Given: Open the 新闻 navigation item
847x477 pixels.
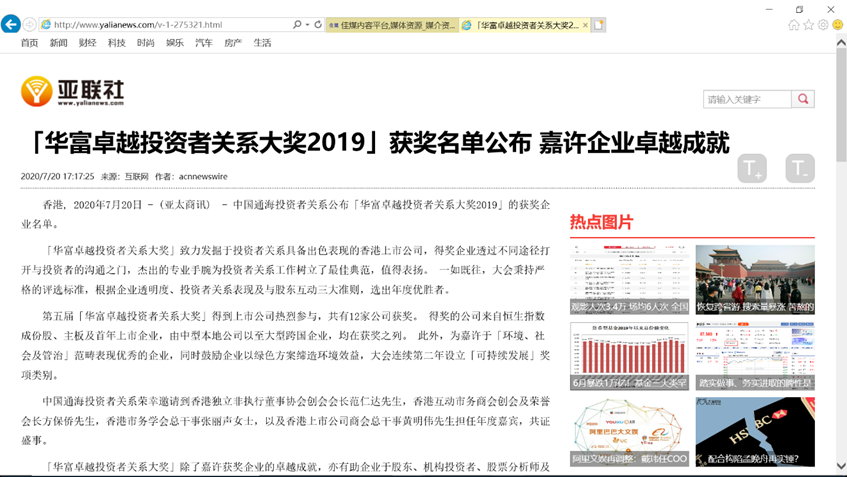Looking at the screenshot, I should (58, 43).
